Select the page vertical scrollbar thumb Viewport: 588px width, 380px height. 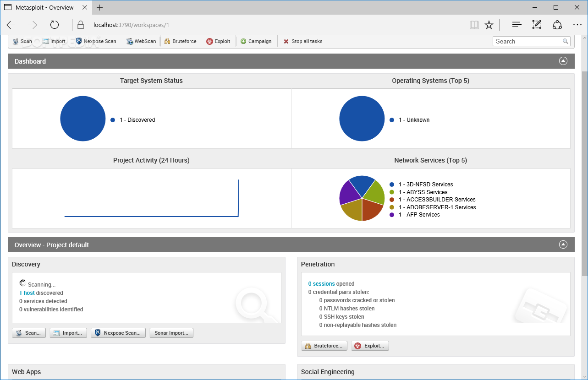pyautogui.click(x=584, y=174)
